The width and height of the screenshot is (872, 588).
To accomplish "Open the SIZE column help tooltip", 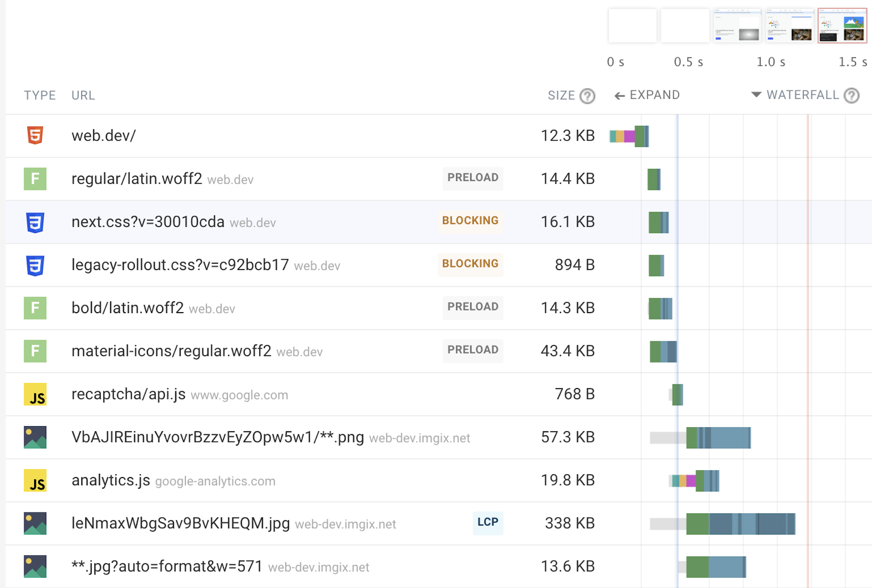I will coord(588,95).
